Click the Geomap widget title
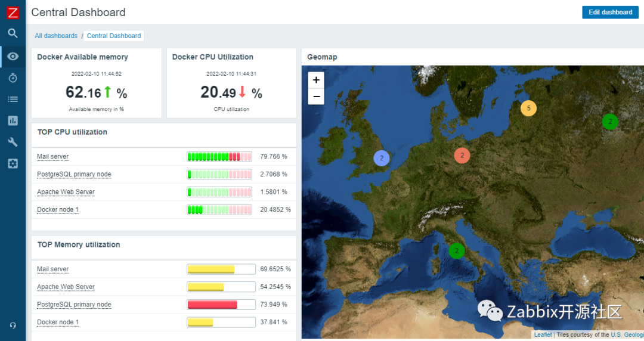Image resolution: width=644 pixels, height=341 pixels. point(322,57)
